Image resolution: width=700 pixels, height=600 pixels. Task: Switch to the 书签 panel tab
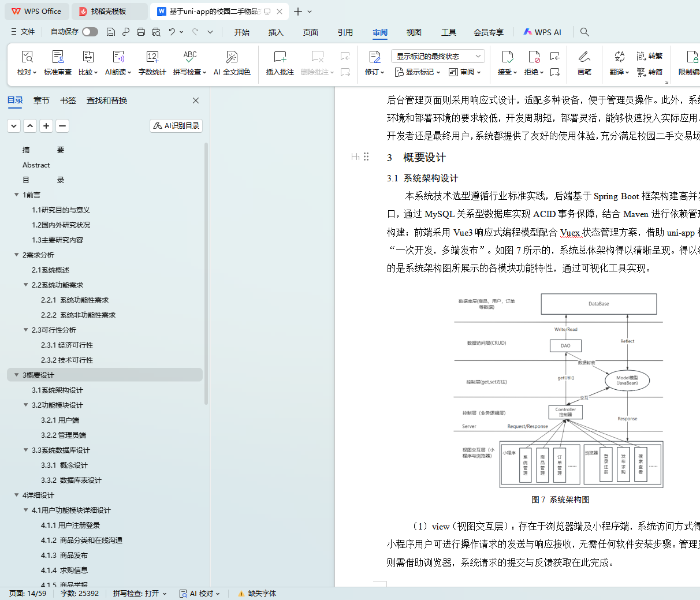click(68, 100)
